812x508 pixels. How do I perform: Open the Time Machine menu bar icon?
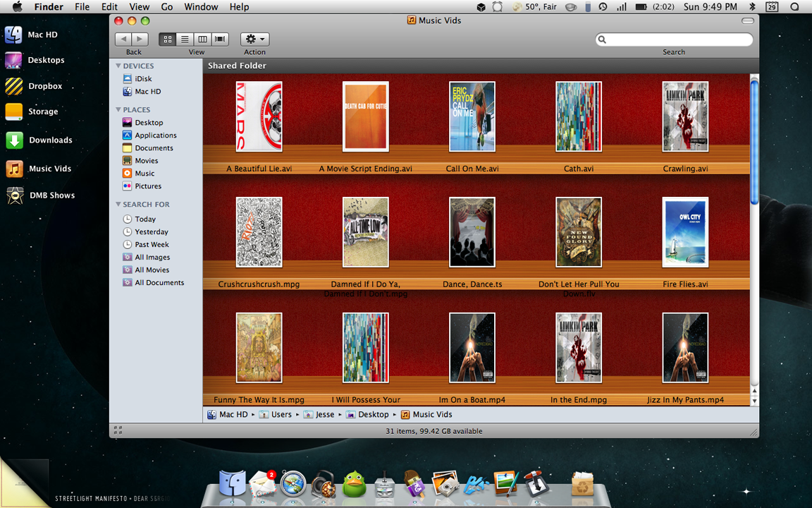pos(603,7)
